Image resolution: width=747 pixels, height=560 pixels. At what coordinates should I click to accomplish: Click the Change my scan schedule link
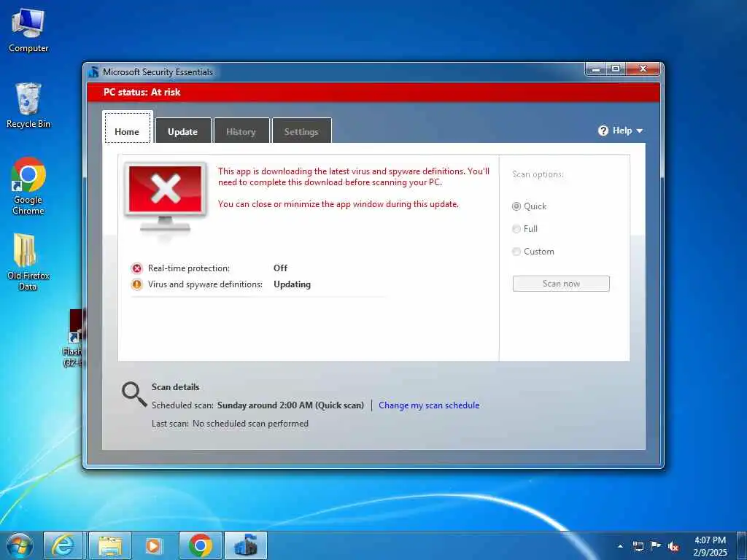tap(429, 405)
